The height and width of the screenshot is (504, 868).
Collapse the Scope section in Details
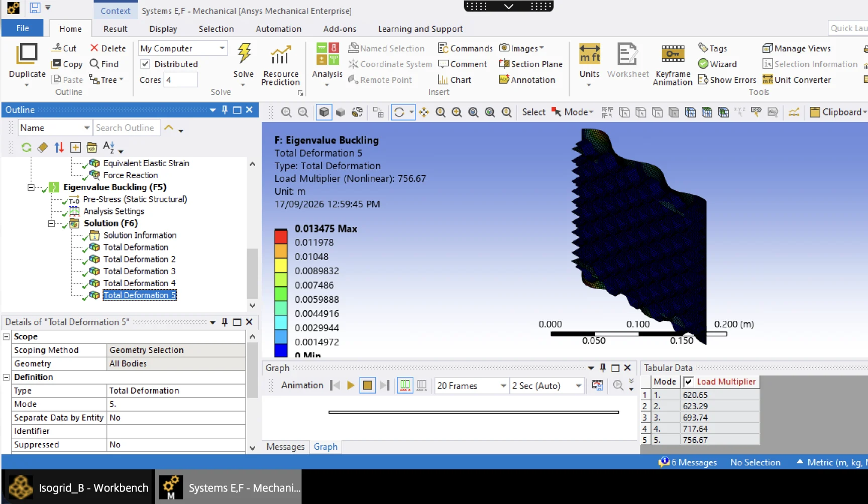pyautogui.click(x=7, y=336)
